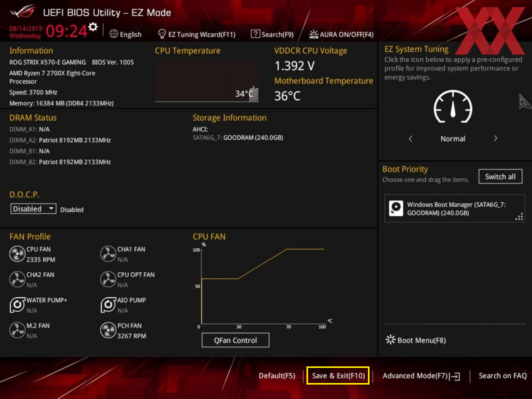Click the WATER PUMP+ pump icon

click(17, 305)
